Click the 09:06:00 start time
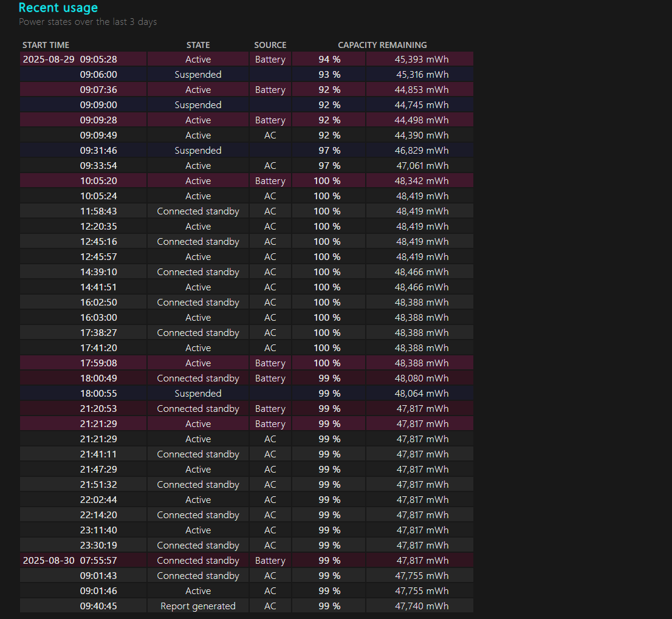Viewport: 672px width, 619px height. [98, 75]
